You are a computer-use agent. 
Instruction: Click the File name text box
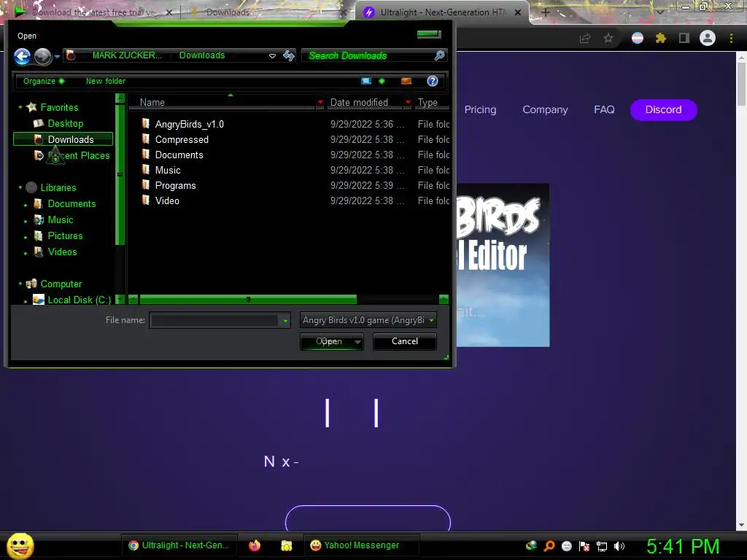coord(215,321)
